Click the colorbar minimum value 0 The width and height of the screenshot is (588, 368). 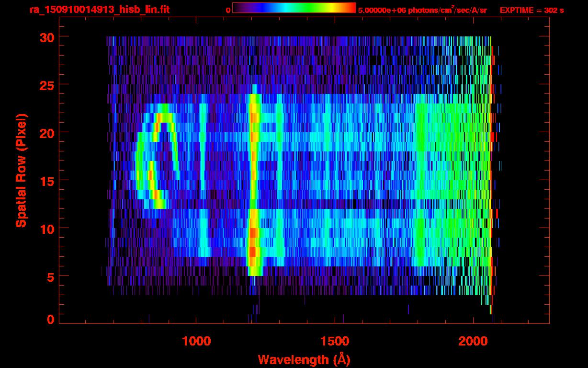pos(228,10)
